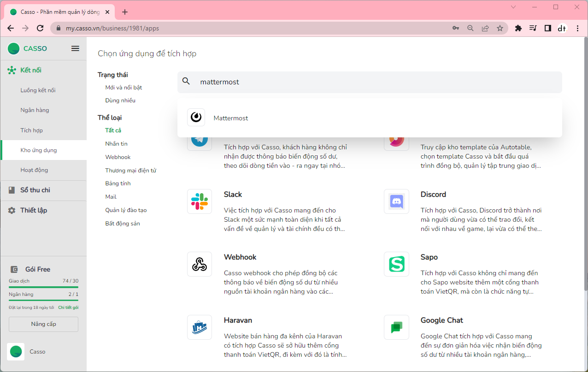Open Ngân hàng in sidebar
Screen dimensions: 588x372
pos(35,110)
